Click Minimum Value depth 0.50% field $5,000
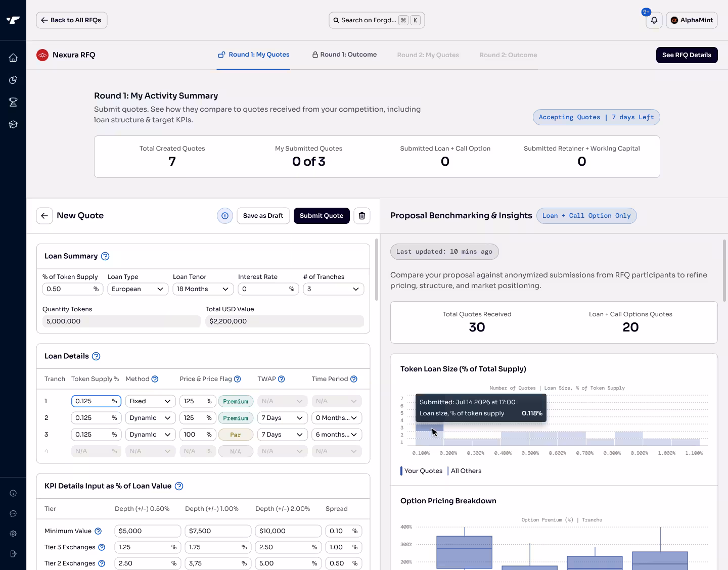Viewport: 728px width, 570px height. click(x=148, y=531)
